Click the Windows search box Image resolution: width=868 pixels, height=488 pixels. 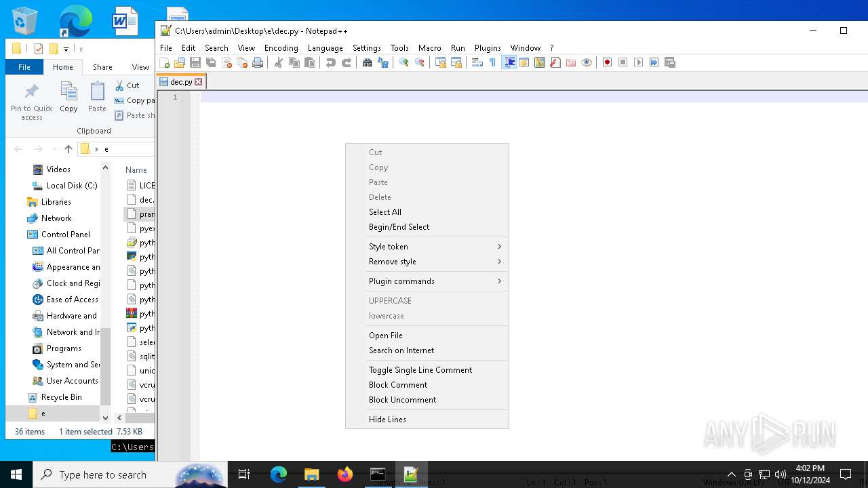102,474
